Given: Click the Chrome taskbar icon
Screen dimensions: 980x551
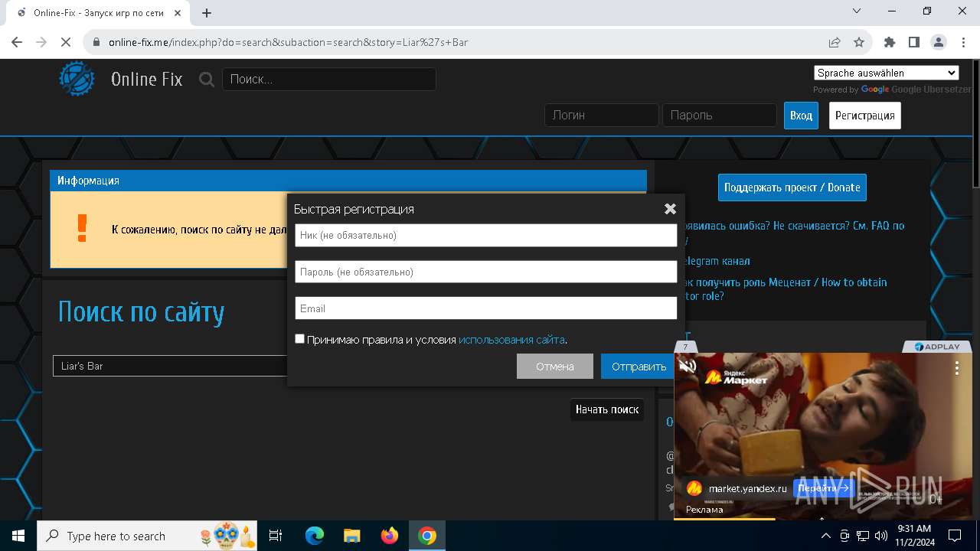Looking at the screenshot, I should coord(427,536).
